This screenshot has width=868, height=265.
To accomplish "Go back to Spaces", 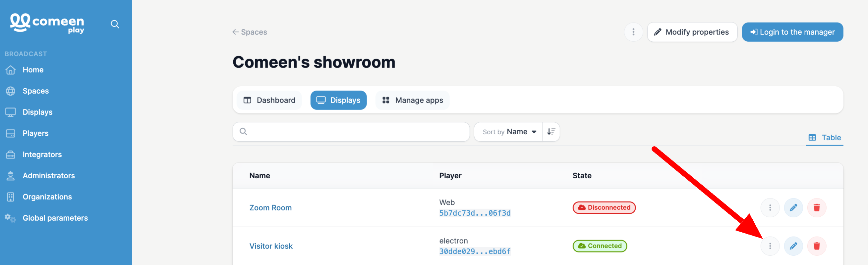I will [x=250, y=32].
